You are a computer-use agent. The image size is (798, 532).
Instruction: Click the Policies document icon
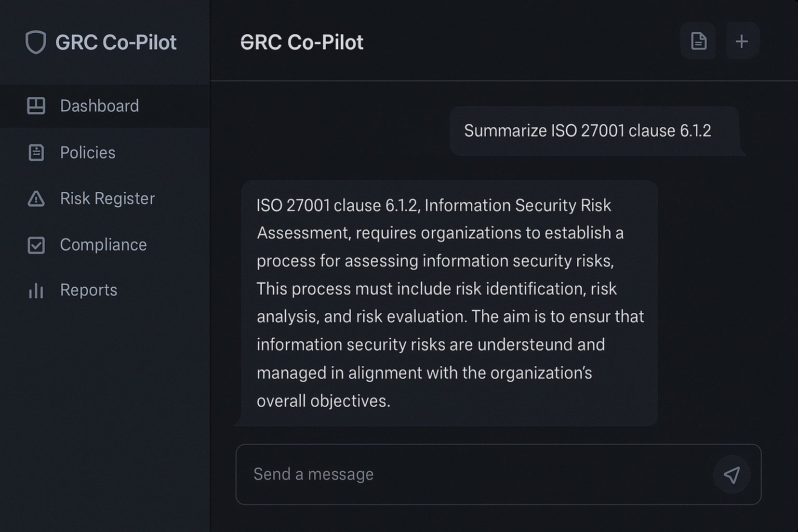pyautogui.click(x=36, y=153)
